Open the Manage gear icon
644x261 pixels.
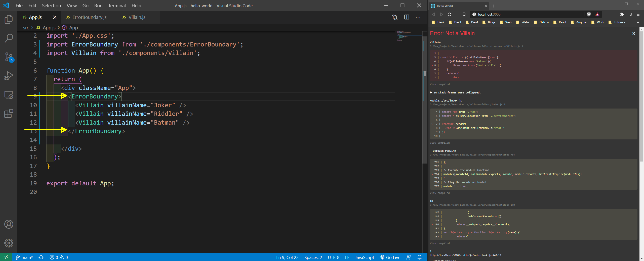(x=9, y=243)
